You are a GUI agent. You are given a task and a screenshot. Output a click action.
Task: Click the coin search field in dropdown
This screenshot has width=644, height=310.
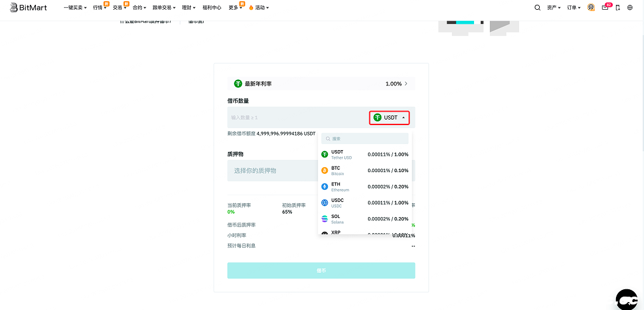pyautogui.click(x=366, y=139)
